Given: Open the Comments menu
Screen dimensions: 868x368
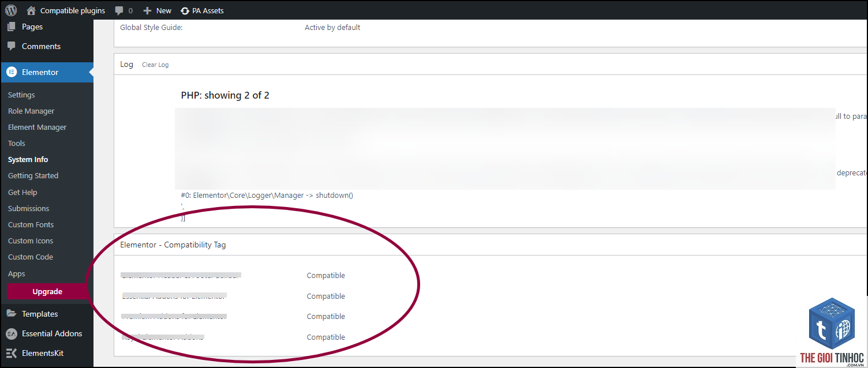Looking at the screenshot, I should pos(41,46).
